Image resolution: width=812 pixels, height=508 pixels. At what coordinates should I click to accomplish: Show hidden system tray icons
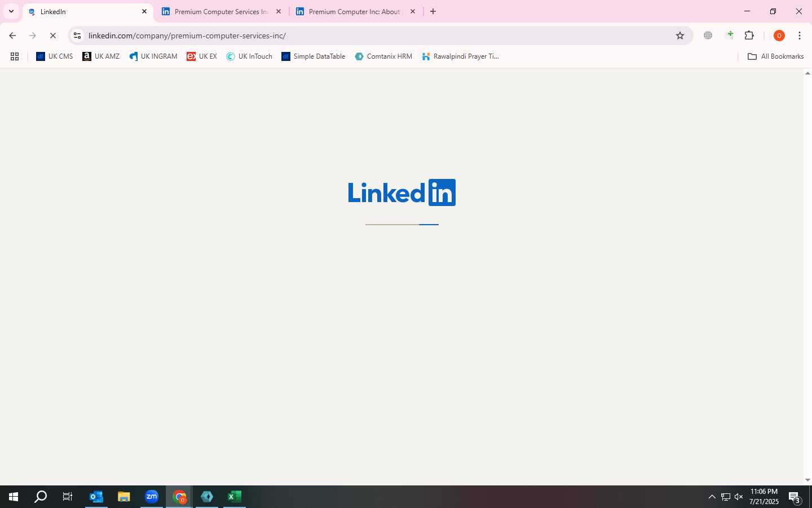[712, 497]
